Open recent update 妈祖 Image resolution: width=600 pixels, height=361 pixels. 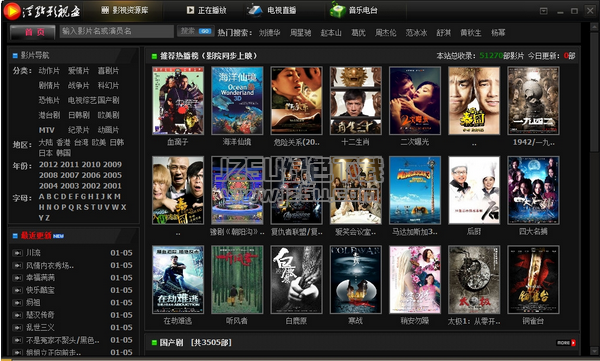33,302
